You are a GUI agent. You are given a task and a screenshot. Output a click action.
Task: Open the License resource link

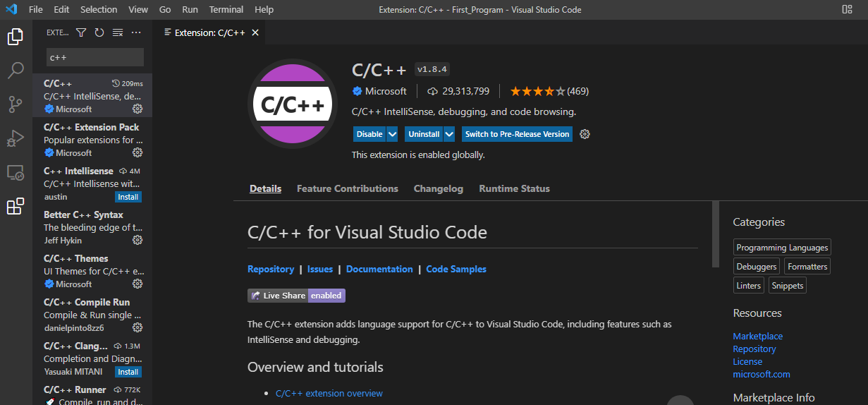tap(747, 362)
